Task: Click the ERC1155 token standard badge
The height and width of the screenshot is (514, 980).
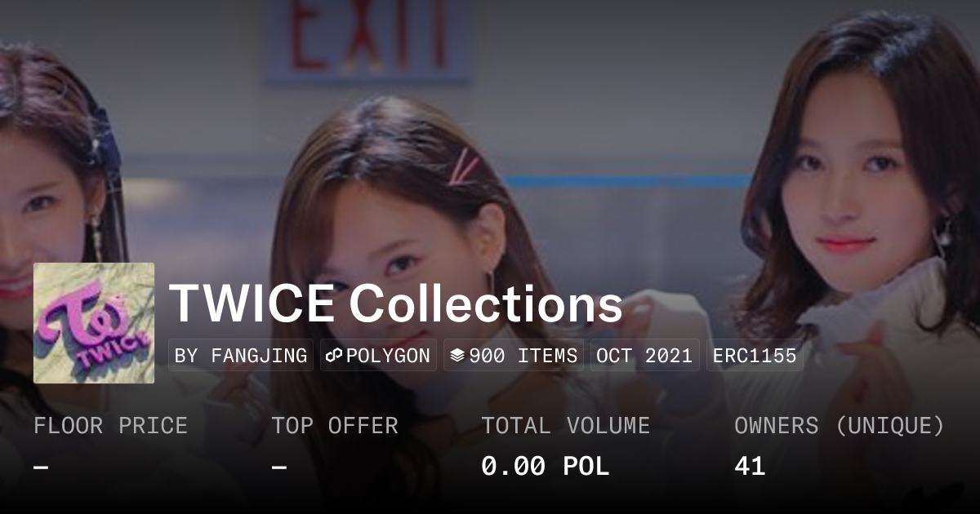Action: pyautogui.click(x=755, y=356)
